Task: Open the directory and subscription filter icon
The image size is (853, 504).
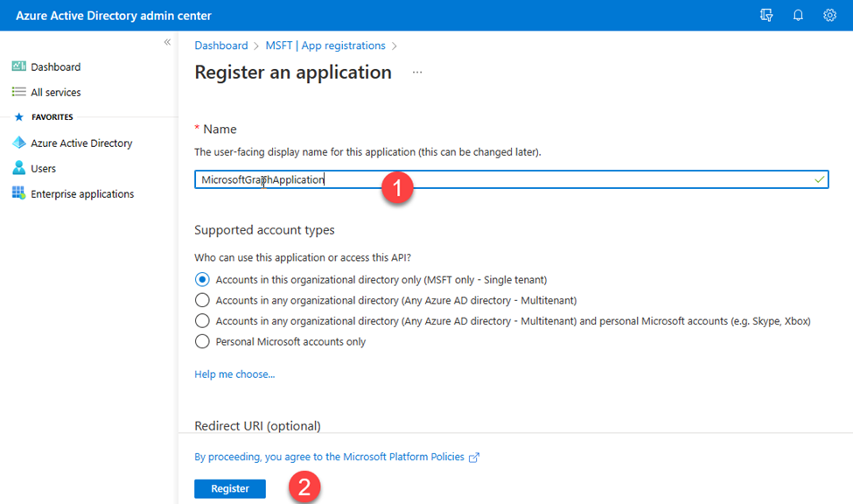Action: point(766,15)
